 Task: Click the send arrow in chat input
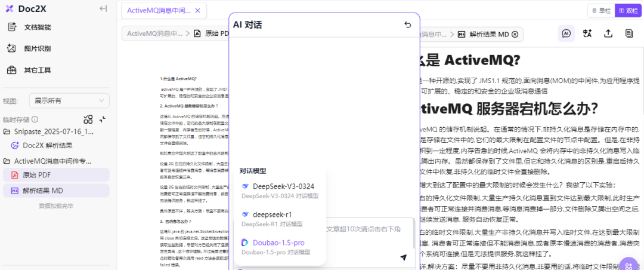pos(404,257)
